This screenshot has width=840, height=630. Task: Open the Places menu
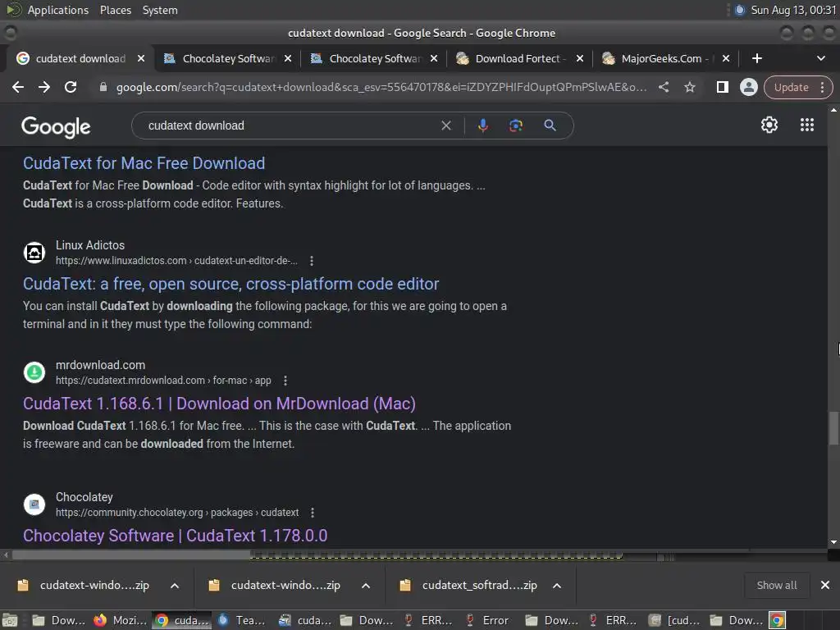(115, 10)
